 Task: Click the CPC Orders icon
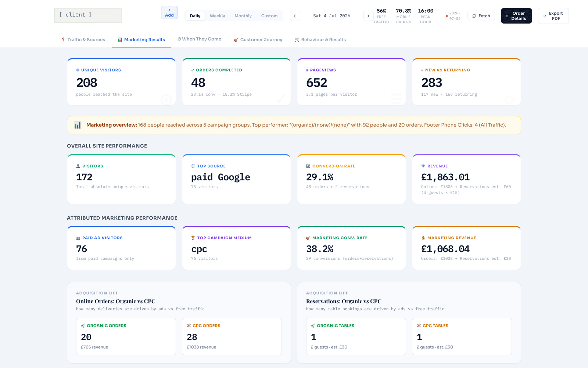(x=189, y=326)
